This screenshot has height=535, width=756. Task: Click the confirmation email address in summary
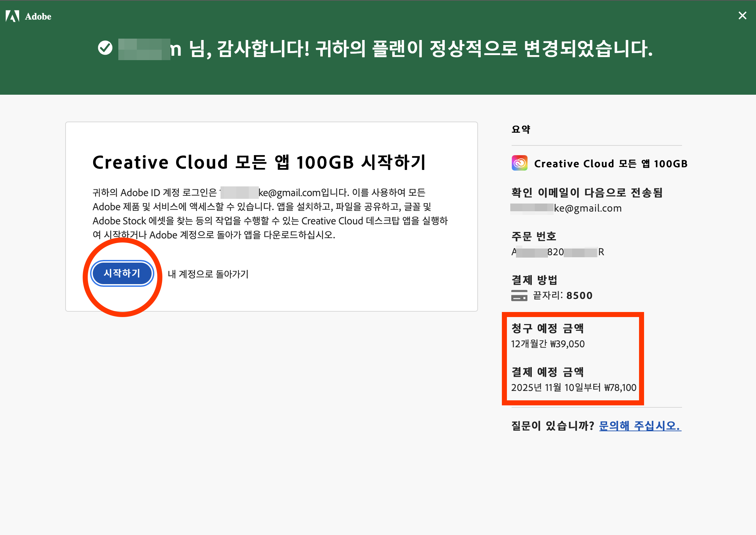(566, 208)
